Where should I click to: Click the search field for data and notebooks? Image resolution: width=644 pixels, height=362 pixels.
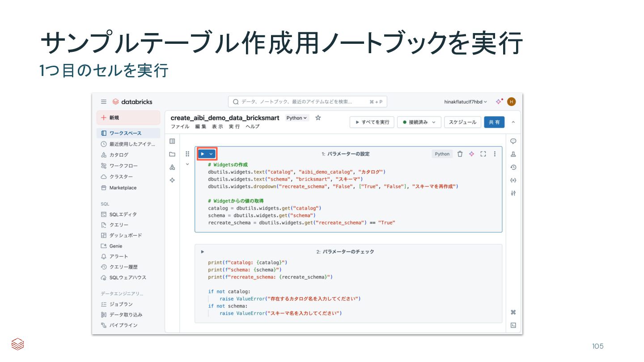(308, 102)
